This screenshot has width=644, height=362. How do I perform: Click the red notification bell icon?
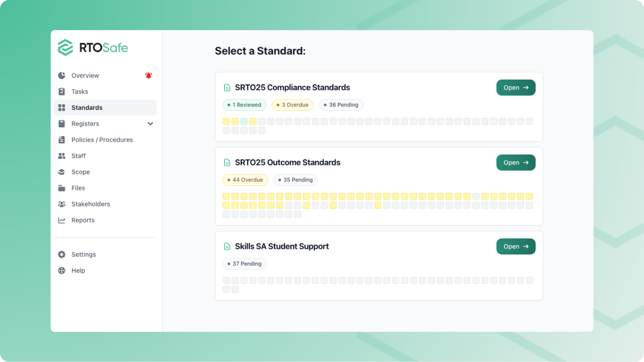(x=149, y=75)
